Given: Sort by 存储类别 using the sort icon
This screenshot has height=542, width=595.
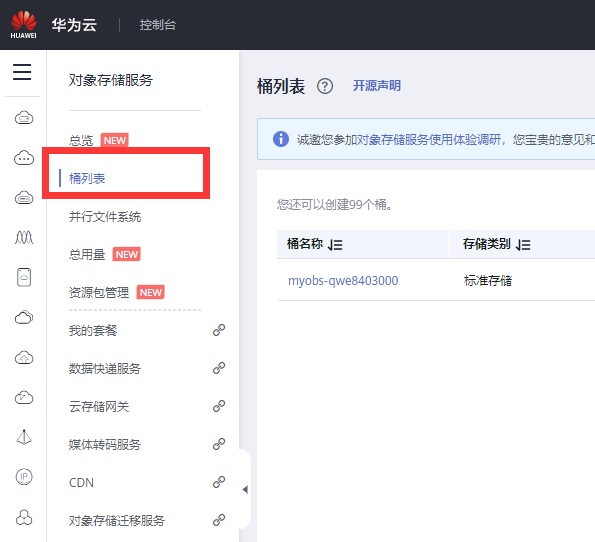Looking at the screenshot, I should coord(523,245).
